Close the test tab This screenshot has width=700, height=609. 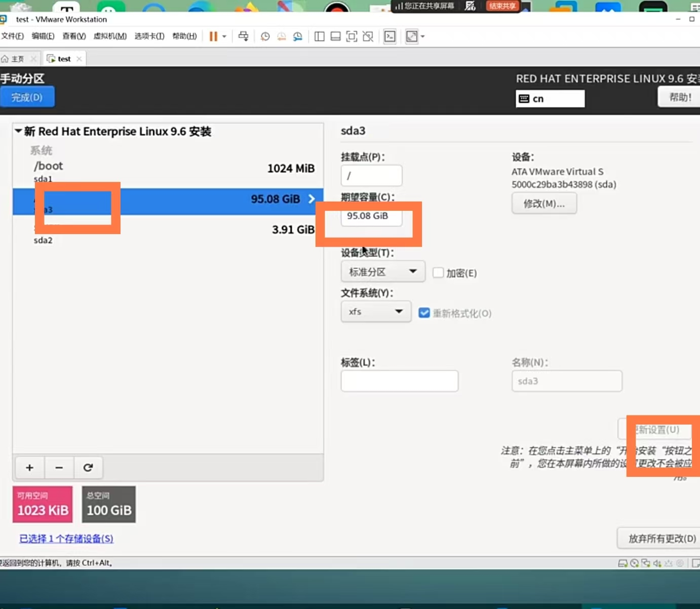(x=79, y=59)
